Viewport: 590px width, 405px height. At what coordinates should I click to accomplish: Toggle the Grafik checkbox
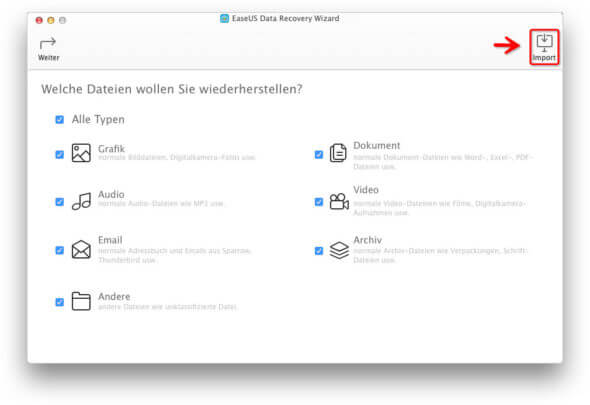click(59, 154)
